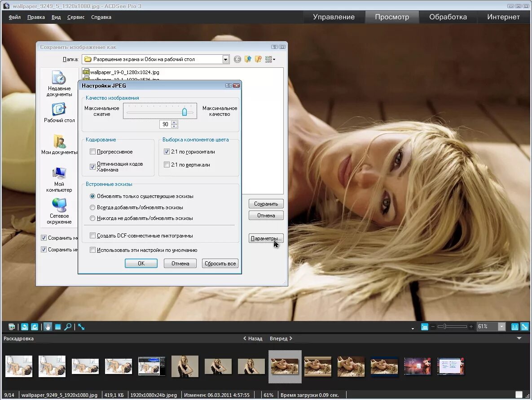Screen dimensions: 532x400
Task: Switch to full screen with arrows icon
Action: coord(81,327)
